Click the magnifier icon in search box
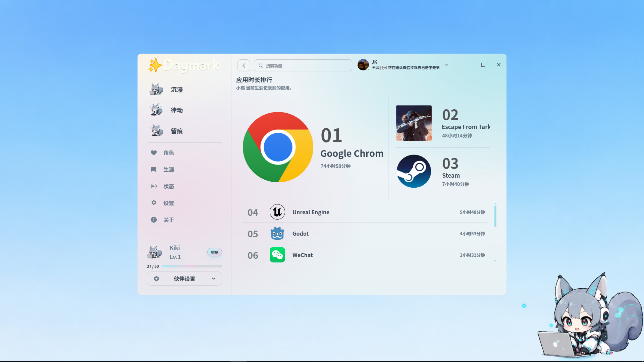The width and height of the screenshot is (644, 362). (261, 66)
